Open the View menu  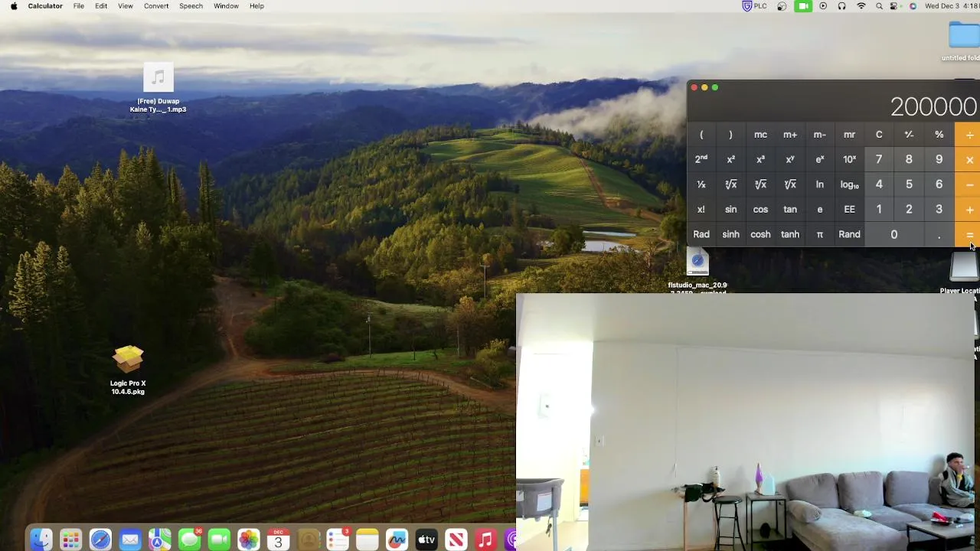point(126,6)
